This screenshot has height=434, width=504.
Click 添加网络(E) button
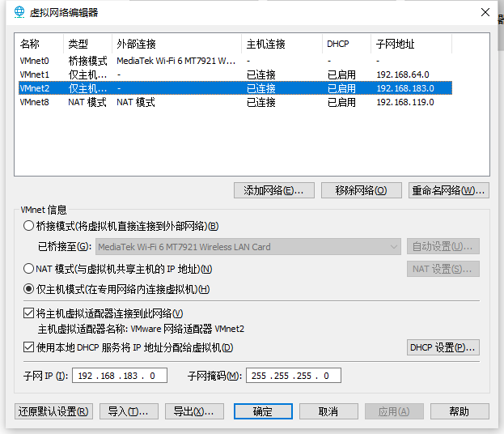274,190
